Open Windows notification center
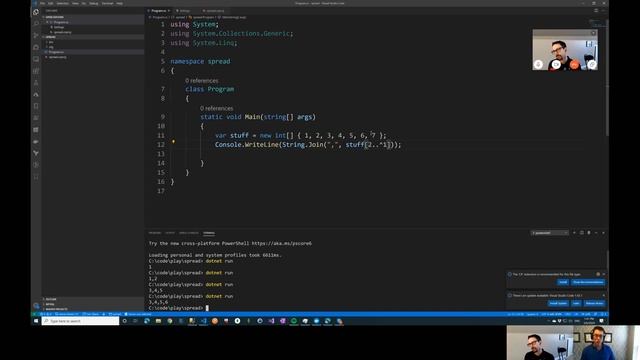This screenshot has width=640, height=360. coord(602,321)
